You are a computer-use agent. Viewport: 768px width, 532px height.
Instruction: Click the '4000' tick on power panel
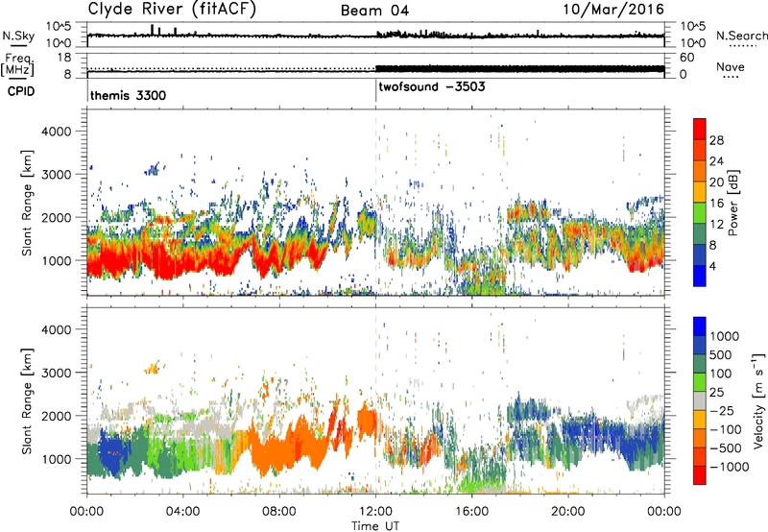pos(56,132)
